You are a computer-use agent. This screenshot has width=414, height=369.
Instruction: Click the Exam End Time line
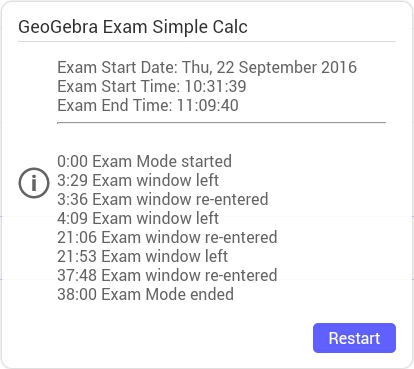pos(148,105)
